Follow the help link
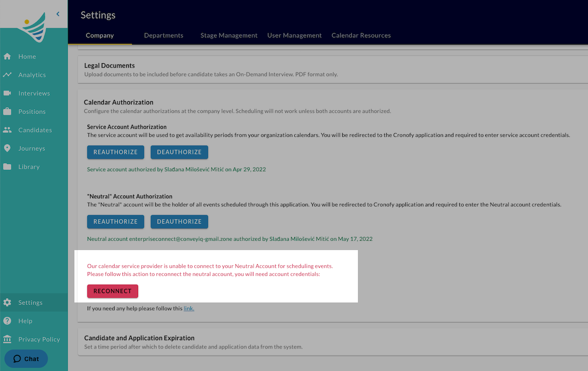The width and height of the screenshot is (588, 371). (189, 308)
